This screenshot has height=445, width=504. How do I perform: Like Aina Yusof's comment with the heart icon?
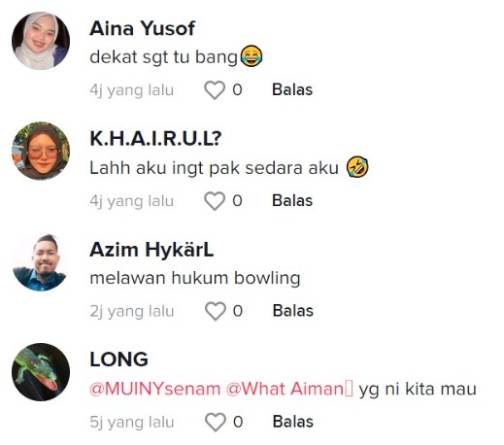click(x=215, y=90)
